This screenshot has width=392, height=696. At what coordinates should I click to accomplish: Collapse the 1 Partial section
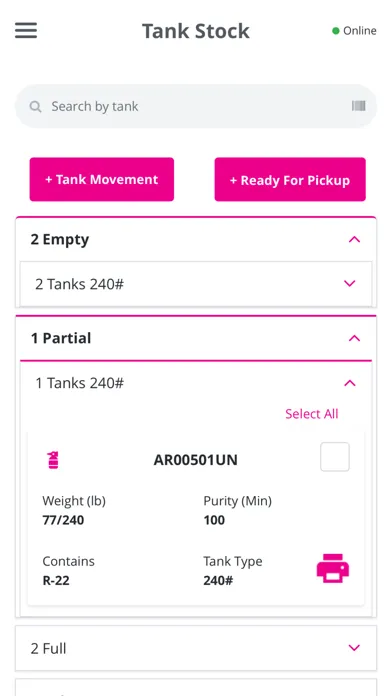point(354,338)
